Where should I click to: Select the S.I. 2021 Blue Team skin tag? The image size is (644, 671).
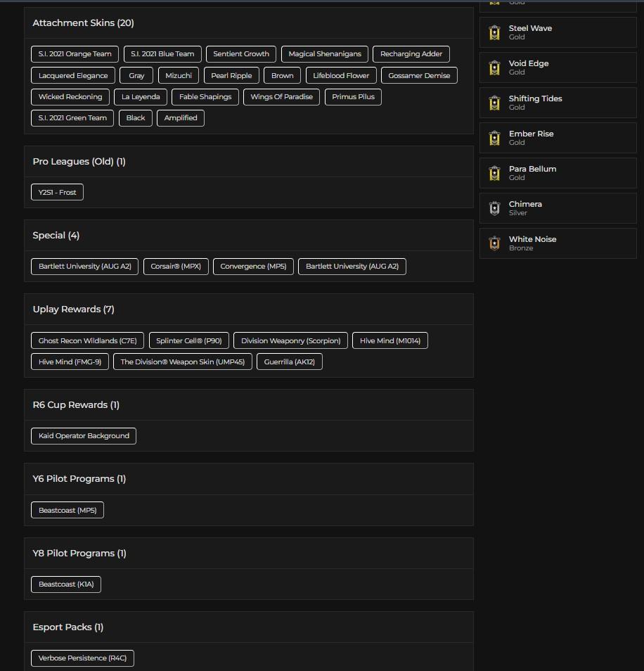coord(162,54)
